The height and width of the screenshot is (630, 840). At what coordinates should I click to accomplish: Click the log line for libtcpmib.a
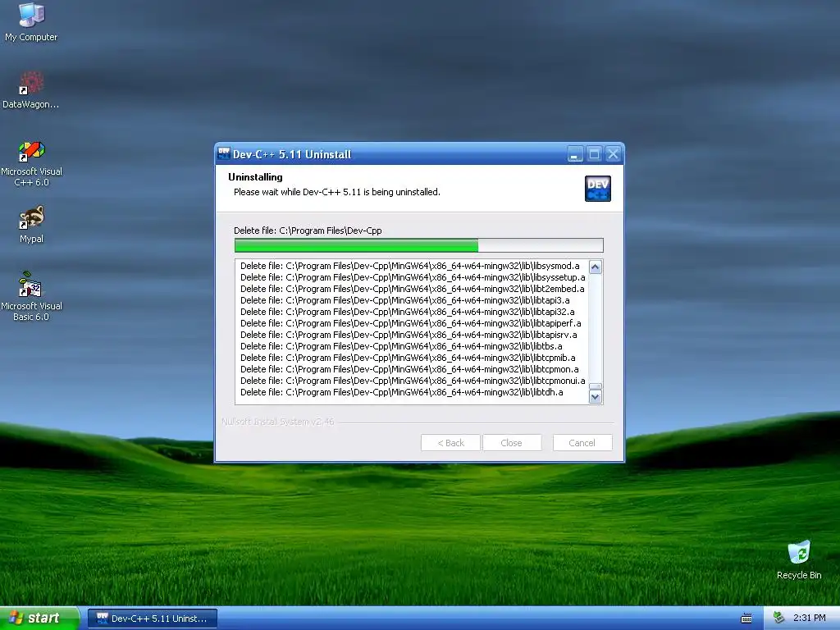[408, 358]
